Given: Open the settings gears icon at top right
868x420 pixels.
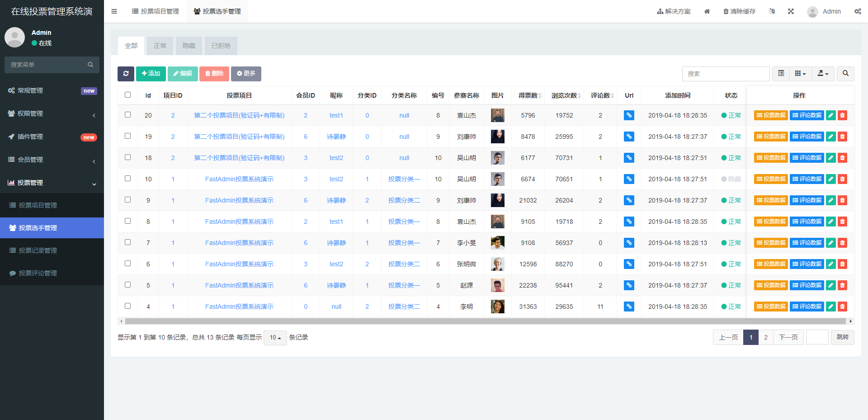Looking at the screenshot, I should coord(858,11).
